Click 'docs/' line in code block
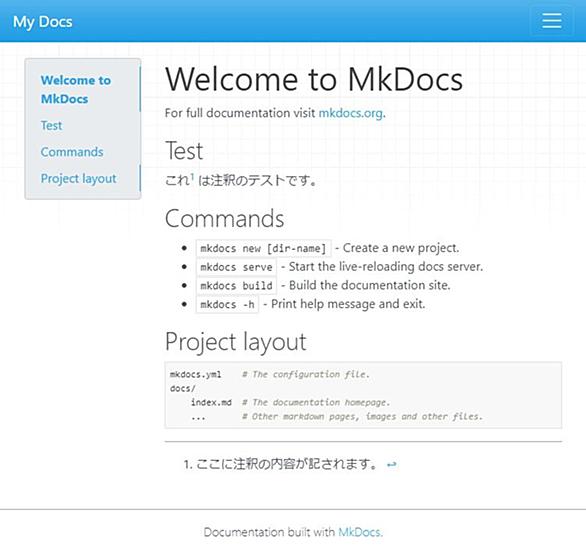The width and height of the screenshot is (586, 548). click(182, 389)
